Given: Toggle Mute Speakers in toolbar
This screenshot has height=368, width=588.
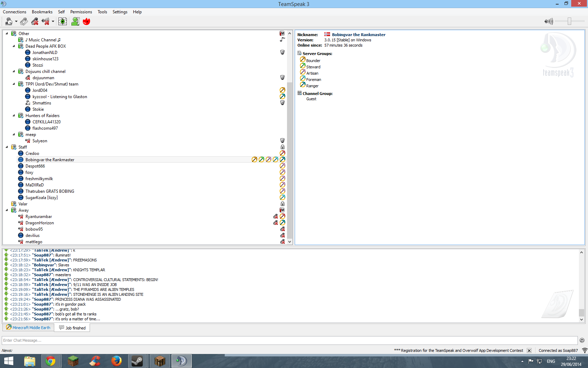Looking at the screenshot, I should tap(45, 22).
